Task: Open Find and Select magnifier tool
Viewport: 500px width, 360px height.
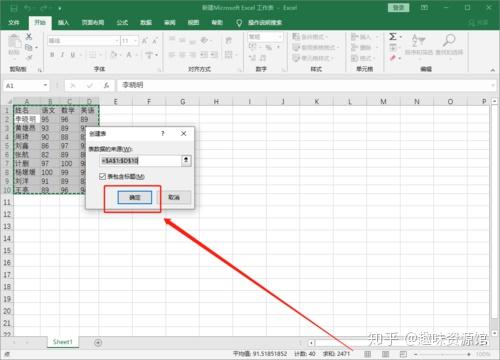Action: click(x=449, y=40)
